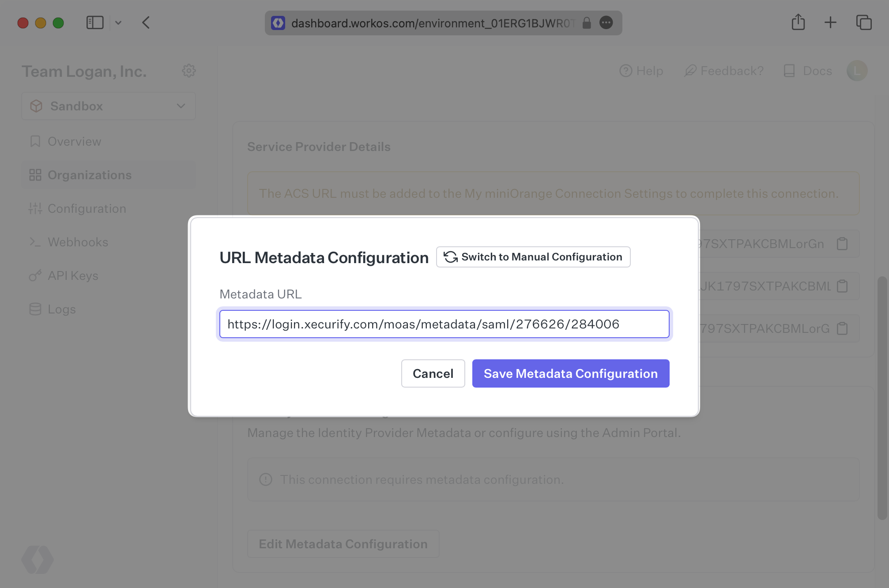Click the page options ellipsis in address bar
Image resolution: width=889 pixels, height=588 pixels.
pos(606,23)
